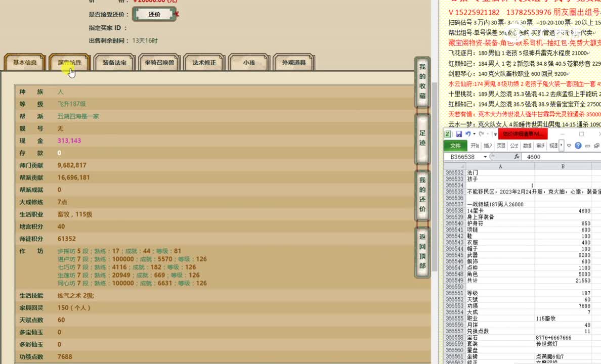Screen dimensions: 601x364
Task: Switch to the 装备法宝 tab
Action: (x=114, y=63)
